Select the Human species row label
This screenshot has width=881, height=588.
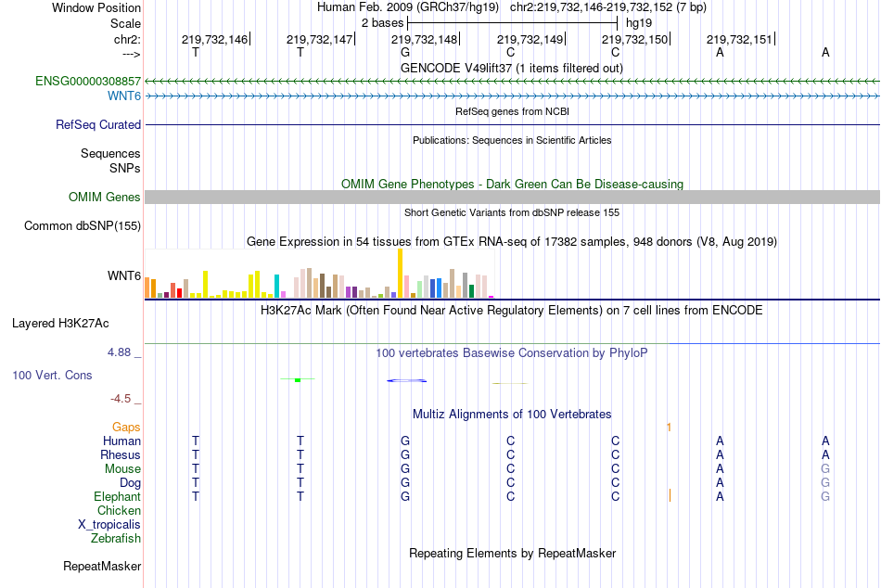tap(121, 441)
